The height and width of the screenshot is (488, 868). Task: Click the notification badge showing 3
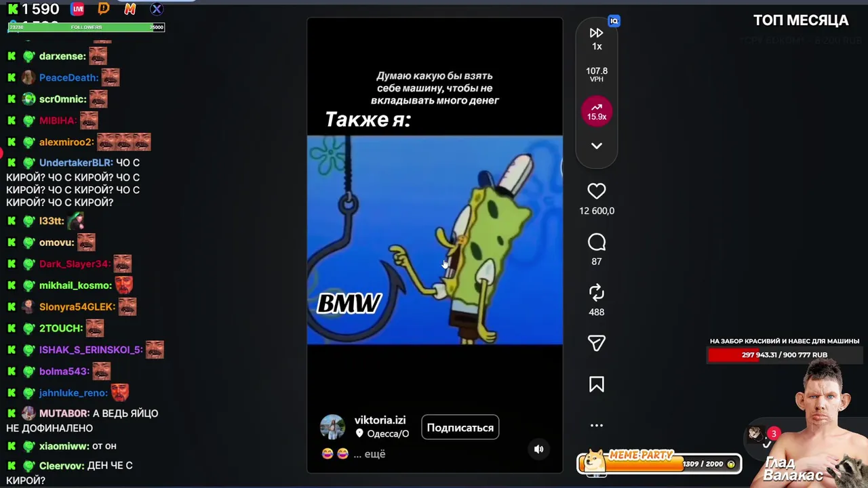[x=773, y=434]
